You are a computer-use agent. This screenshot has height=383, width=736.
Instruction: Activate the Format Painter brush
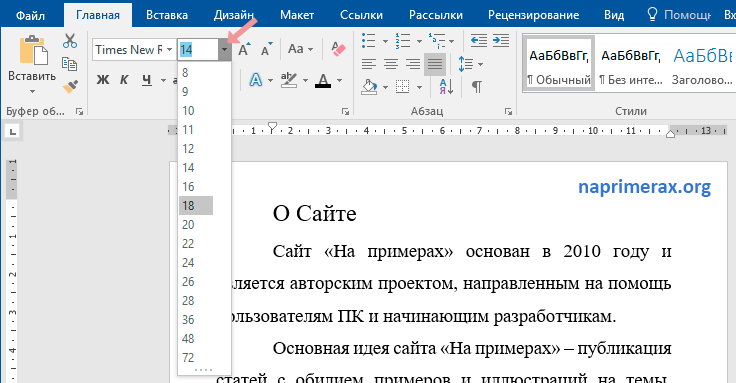[x=70, y=86]
